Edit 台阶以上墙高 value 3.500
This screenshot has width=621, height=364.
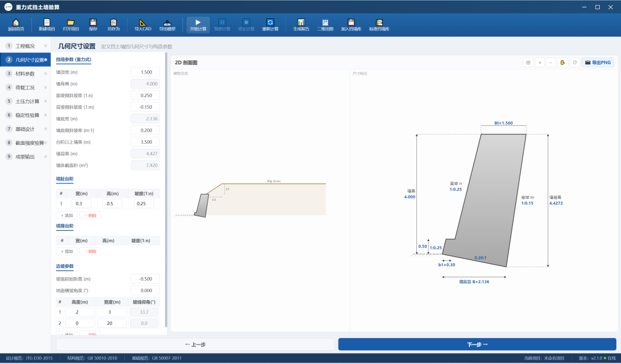[x=145, y=142]
